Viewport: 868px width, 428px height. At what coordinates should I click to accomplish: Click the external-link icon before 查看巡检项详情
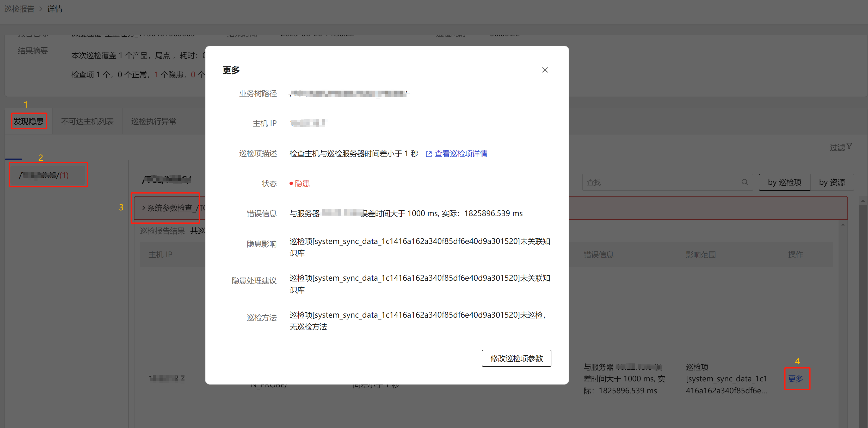428,154
